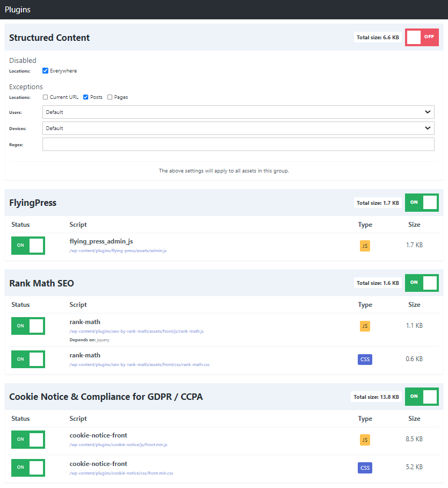The width and height of the screenshot is (448, 488).
Task: Click the JS badge in rank-math row
Action: [x=365, y=326]
